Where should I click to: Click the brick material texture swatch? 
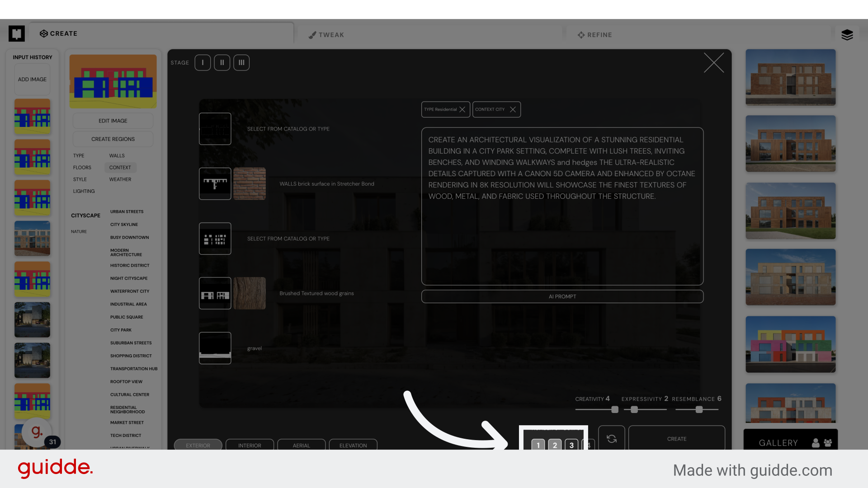click(x=250, y=184)
